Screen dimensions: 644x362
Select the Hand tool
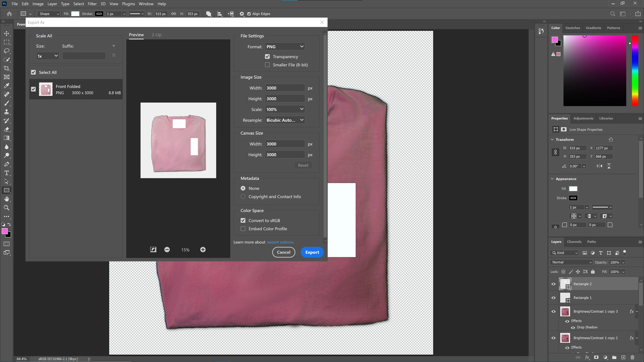(x=7, y=199)
